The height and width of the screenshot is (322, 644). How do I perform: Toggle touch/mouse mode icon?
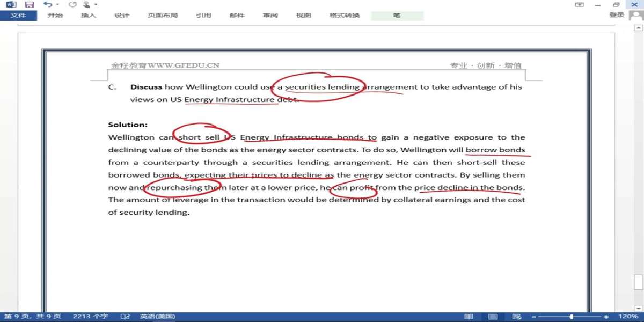tap(86, 4)
